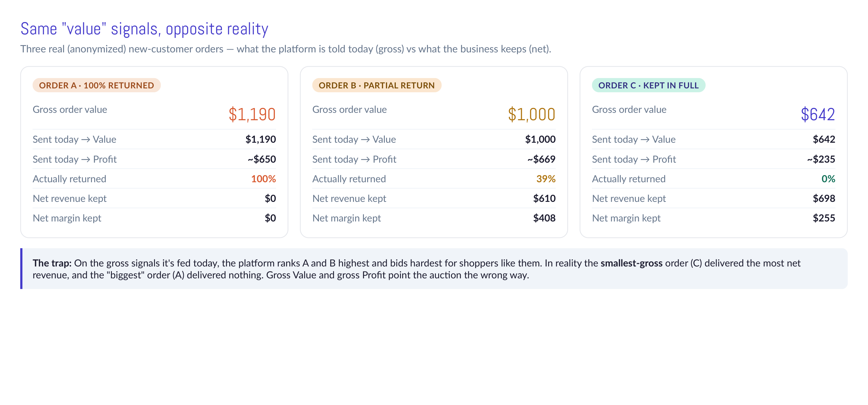
Task: Select the $1,000 gross order value
Action: click(531, 114)
